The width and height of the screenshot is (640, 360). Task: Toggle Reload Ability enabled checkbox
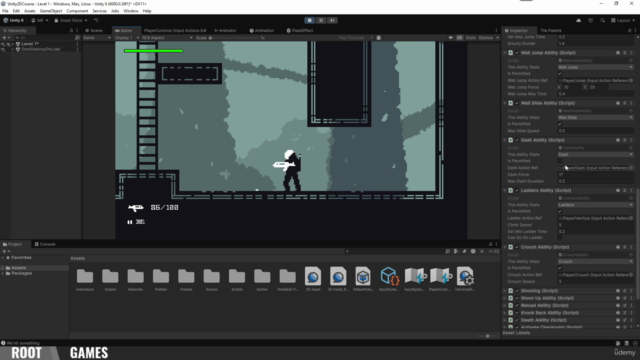(517, 306)
